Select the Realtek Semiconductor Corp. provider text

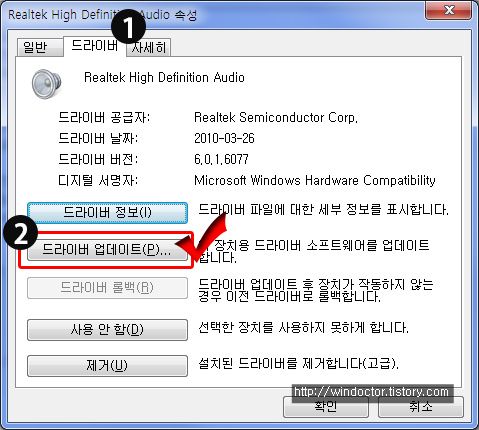276,117
